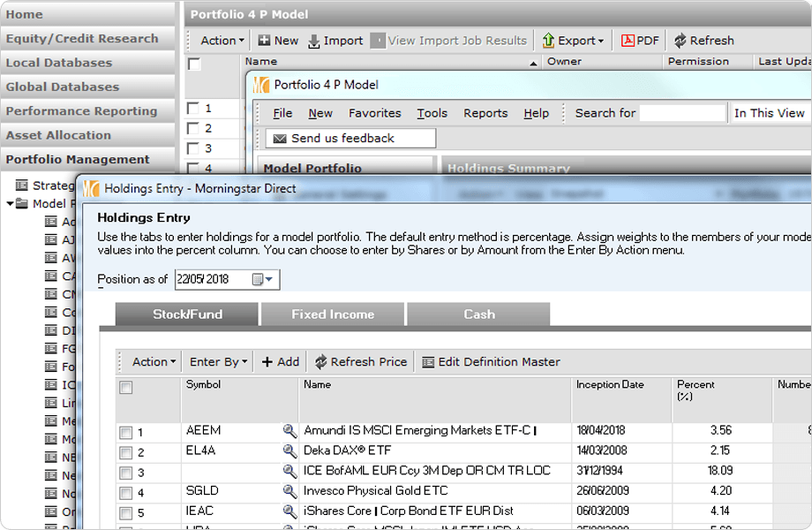Click the Refresh Price icon

321,362
